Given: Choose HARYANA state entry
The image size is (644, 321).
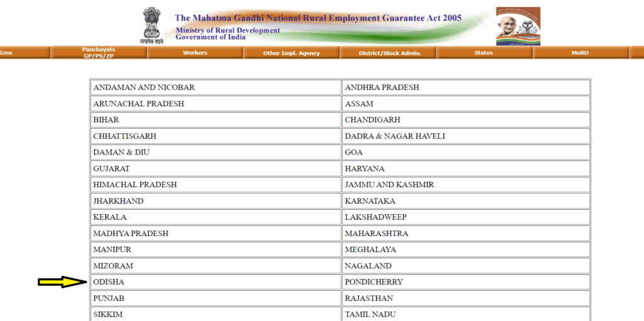Looking at the screenshot, I should pos(365,168).
